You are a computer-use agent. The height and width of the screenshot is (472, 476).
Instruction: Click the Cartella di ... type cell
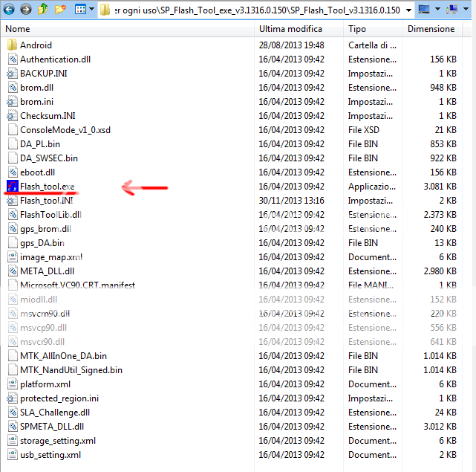373,45
